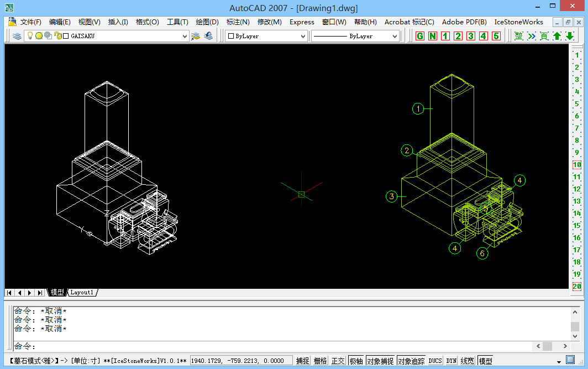Viewport: 588px width, 369px height.
Task: Open the Layer Properties Manager icon
Action: [x=17, y=36]
